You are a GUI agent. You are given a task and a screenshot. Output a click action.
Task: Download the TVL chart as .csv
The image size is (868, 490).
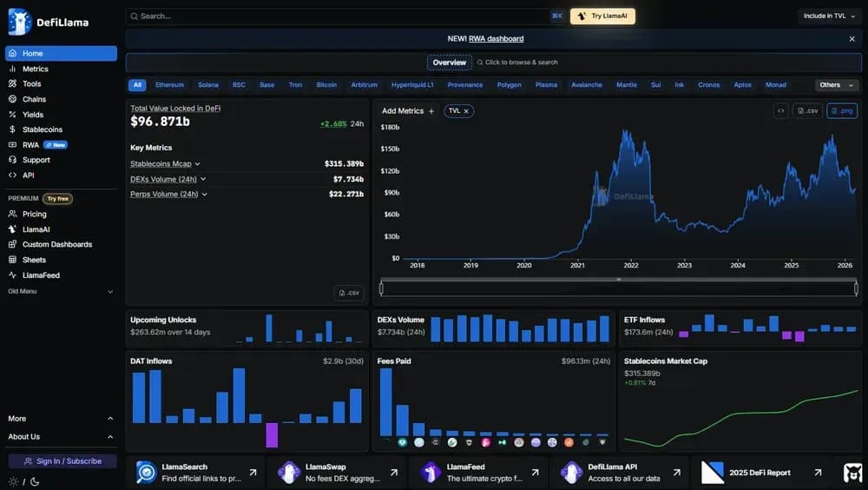807,111
